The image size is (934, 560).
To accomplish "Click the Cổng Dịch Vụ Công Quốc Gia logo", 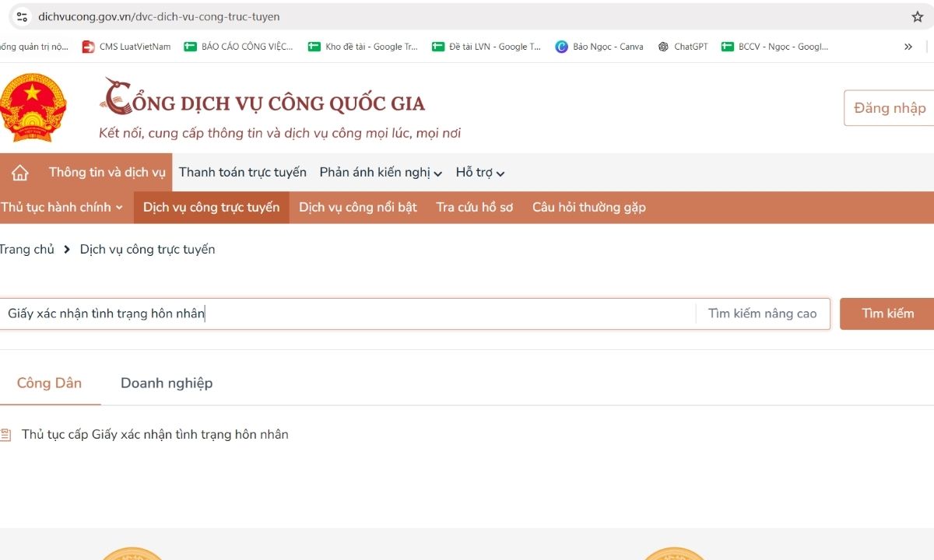I will 263,97.
